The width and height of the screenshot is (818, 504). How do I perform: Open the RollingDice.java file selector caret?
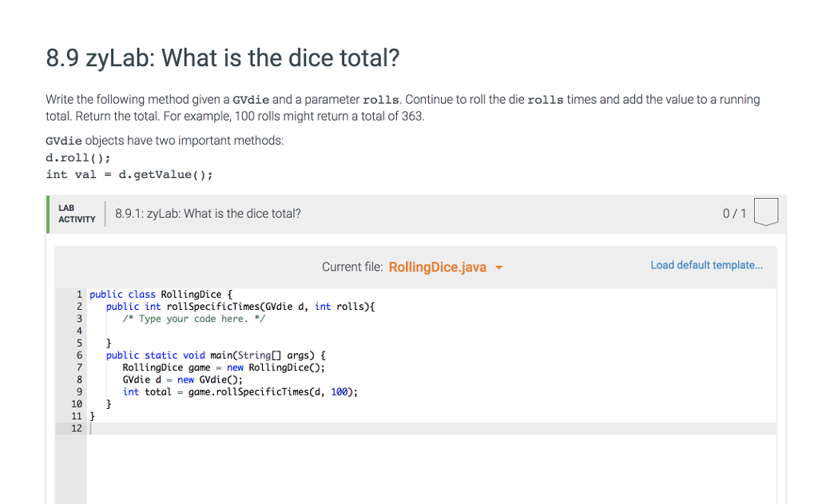click(500, 268)
